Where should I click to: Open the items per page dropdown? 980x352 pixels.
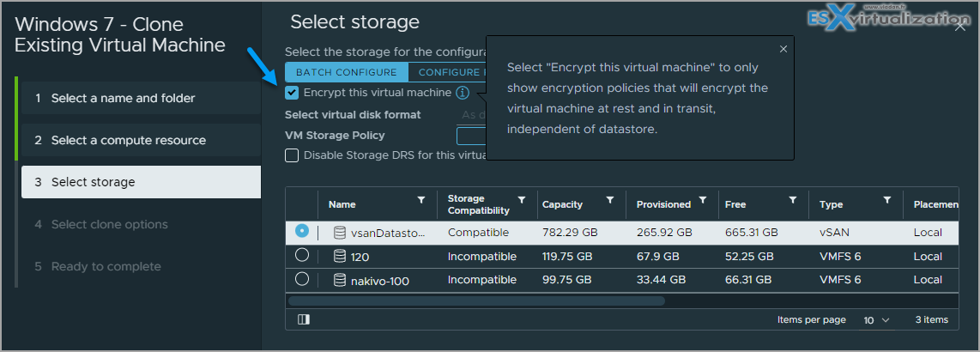(876, 320)
